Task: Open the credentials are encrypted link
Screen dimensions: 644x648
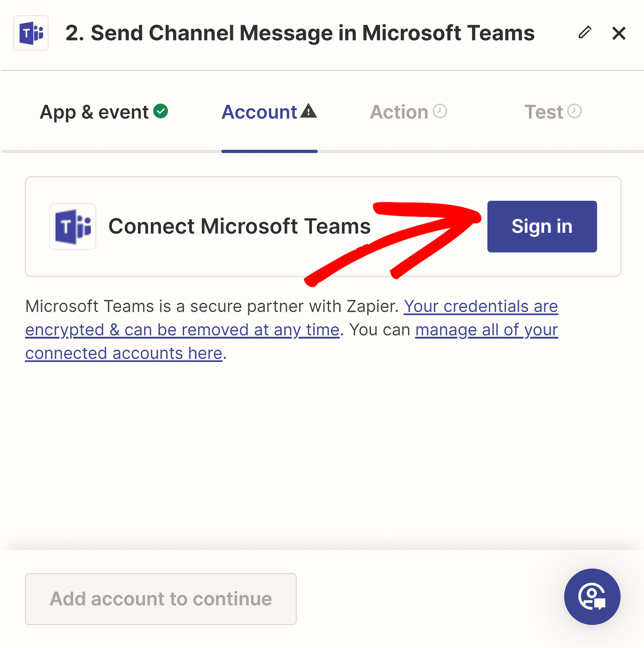Action: pyautogui.click(x=291, y=318)
